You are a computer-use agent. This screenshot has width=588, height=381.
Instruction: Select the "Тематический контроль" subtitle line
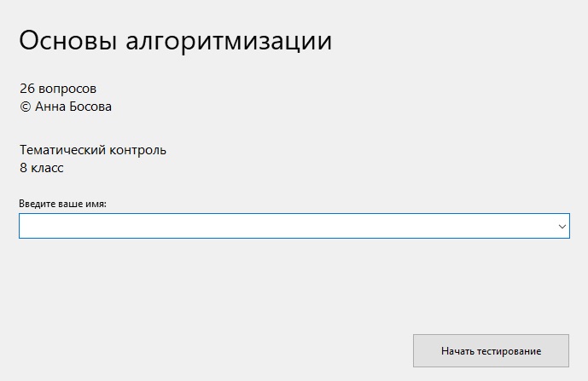point(93,150)
